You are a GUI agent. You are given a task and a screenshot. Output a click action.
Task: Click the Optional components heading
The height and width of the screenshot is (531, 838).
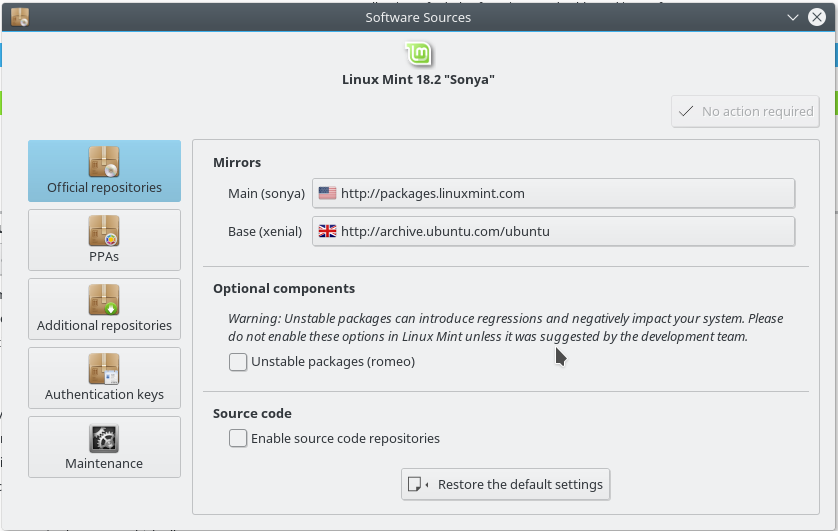tap(284, 288)
